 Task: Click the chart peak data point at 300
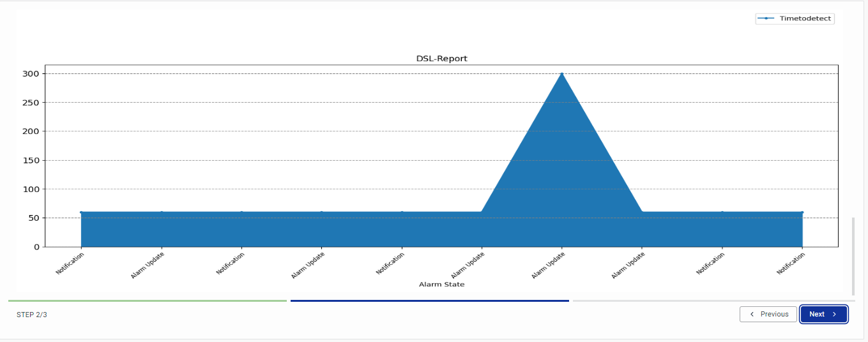tap(562, 74)
